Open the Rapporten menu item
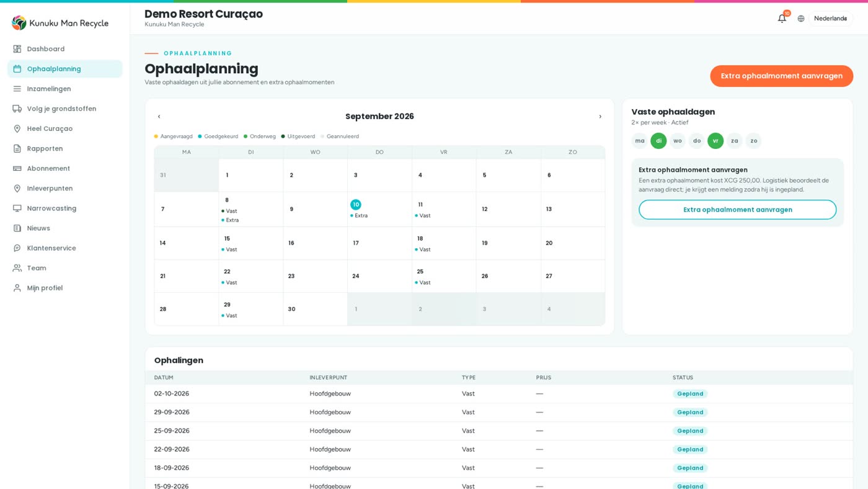 [64, 148]
